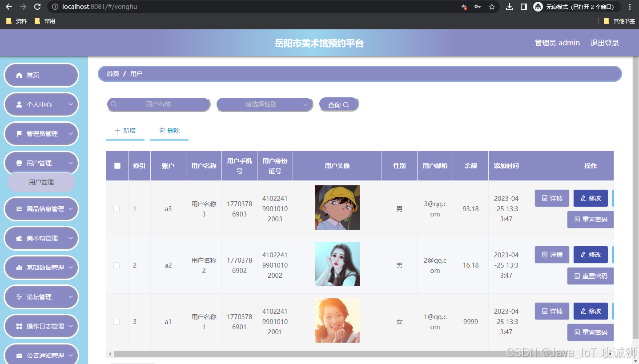The image size is (639, 364).
Task: Click the plus icon beside 新增
Action: click(117, 131)
